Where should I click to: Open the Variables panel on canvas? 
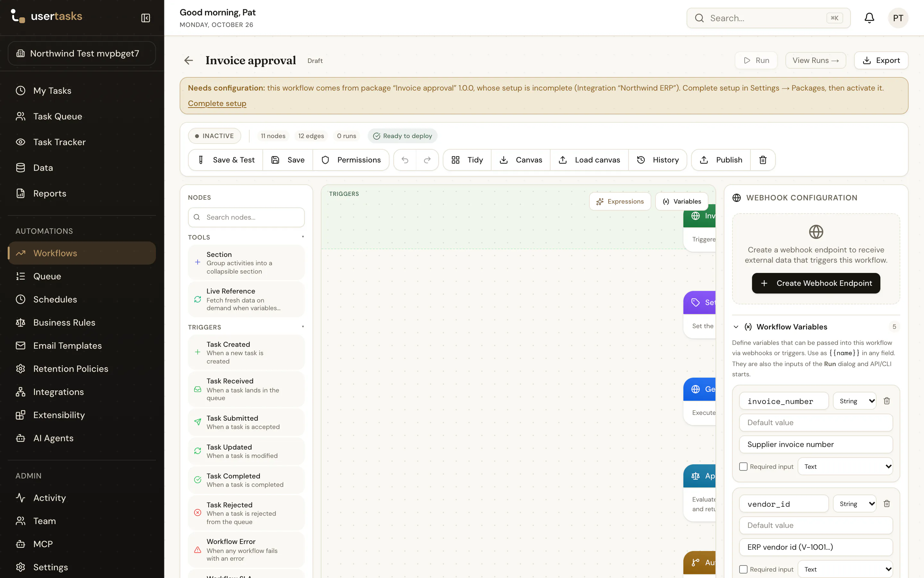coord(681,201)
